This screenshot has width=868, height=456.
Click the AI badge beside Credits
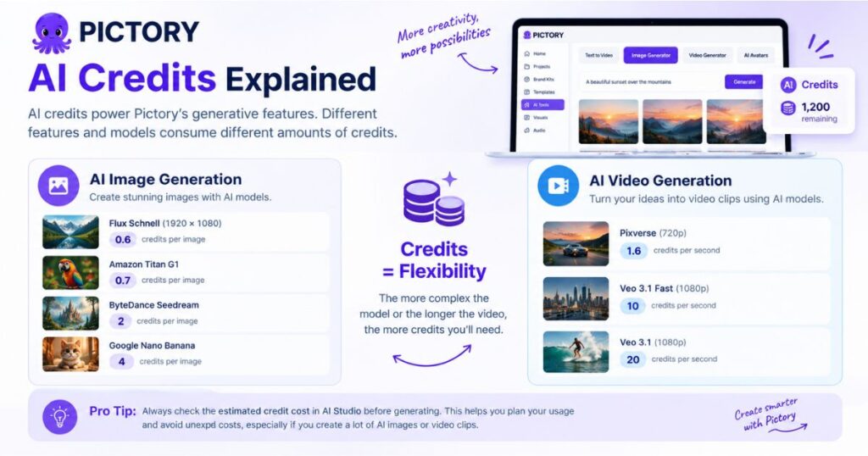[788, 85]
